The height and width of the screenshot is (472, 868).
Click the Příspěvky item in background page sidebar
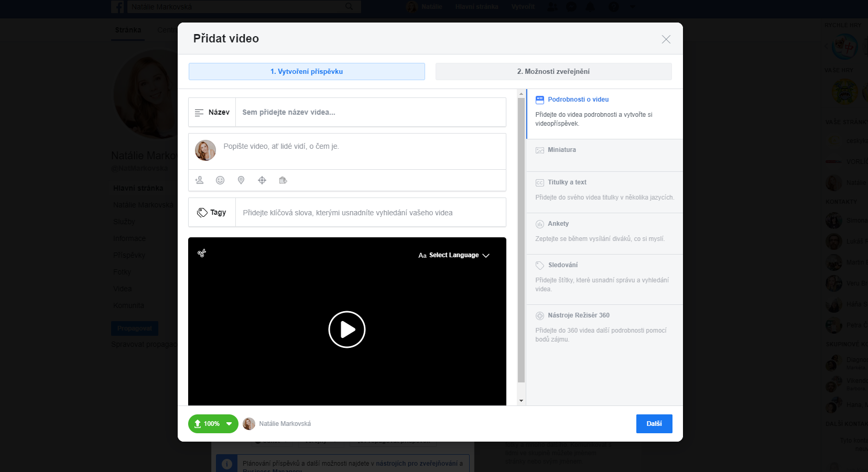coord(129,255)
